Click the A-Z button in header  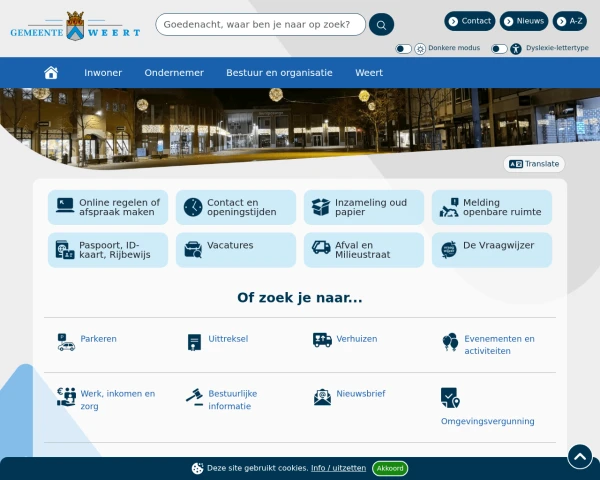click(x=570, y=21)
